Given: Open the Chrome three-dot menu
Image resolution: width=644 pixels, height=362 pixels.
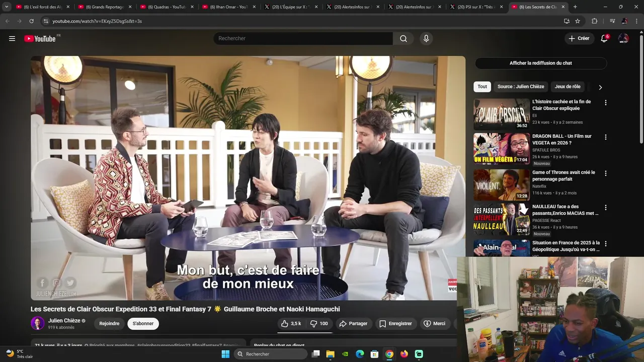Looking at the screenshot, I should tap(636, 21).
